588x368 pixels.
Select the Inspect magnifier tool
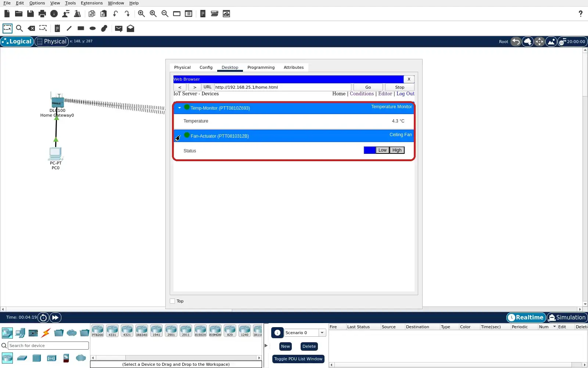click(19, 28)
